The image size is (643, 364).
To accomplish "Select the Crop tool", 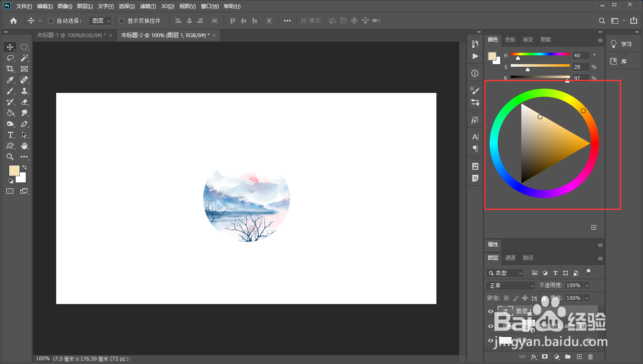I will [x=10, y=69].
